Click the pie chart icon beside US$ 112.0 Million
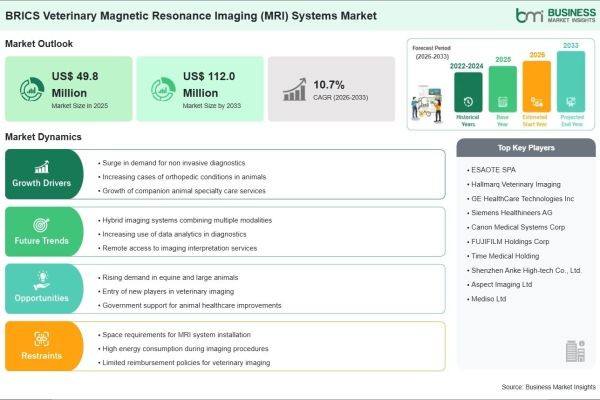Screen dimensions: 600x400 click(163, 89)
